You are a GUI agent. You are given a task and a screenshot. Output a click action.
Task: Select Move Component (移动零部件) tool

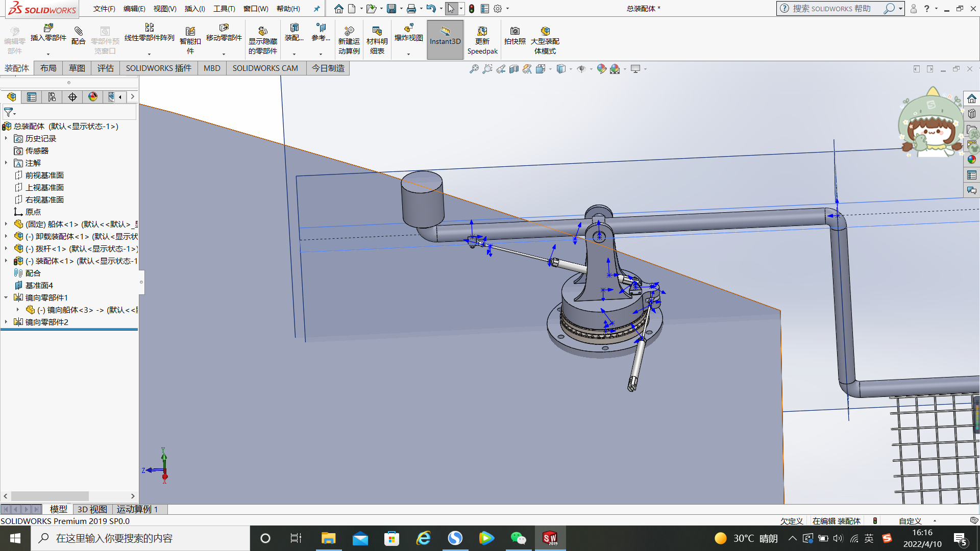point(224,33)
